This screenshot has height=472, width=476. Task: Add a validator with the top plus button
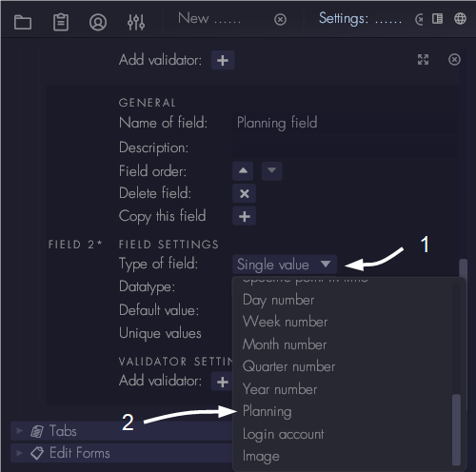[x=223, y=60]
